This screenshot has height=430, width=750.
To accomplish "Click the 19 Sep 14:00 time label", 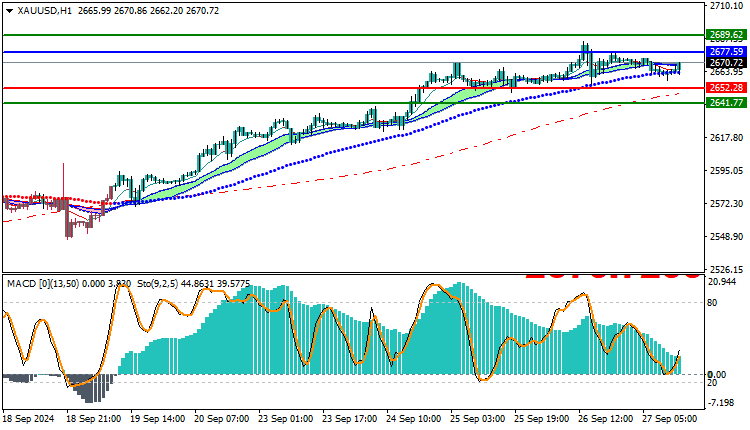I will [x=158, y=419].
